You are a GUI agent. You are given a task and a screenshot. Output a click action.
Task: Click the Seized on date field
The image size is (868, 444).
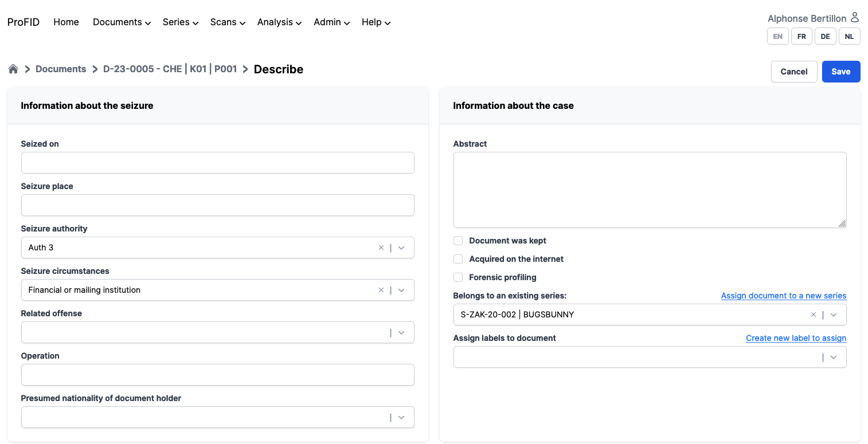point(217,163)
